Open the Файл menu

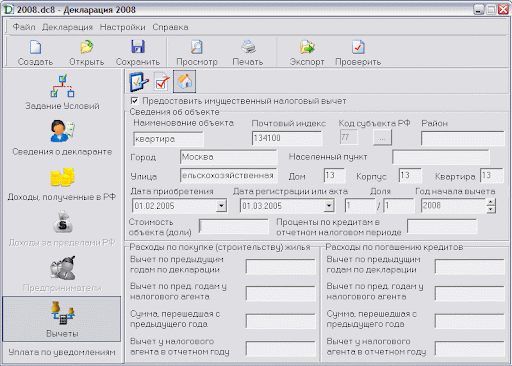(x=24, y=27)
